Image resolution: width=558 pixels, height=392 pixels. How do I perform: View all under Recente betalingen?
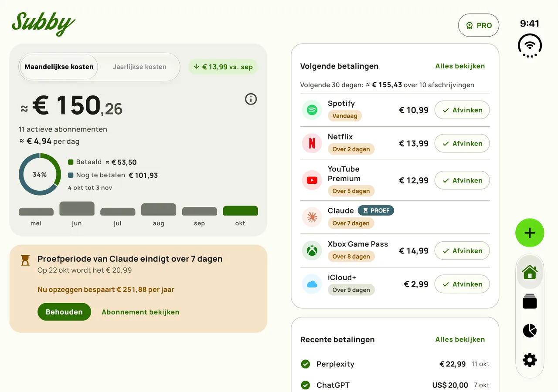point(460,339)
